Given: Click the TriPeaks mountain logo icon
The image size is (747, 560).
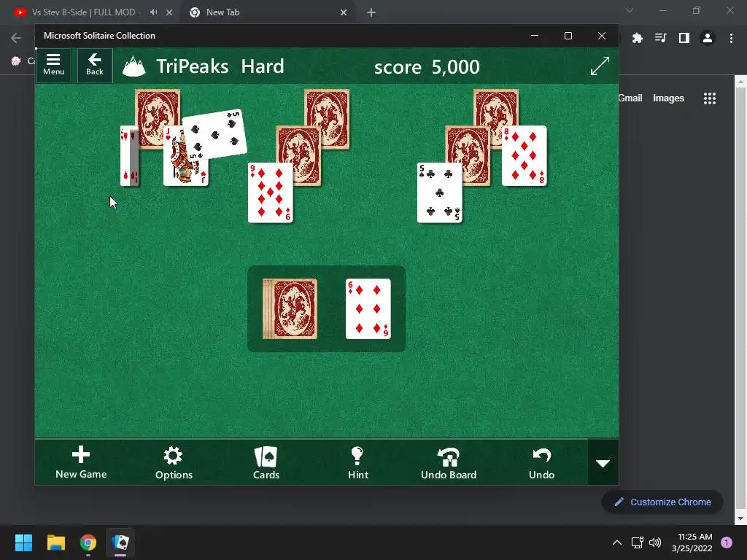Looking at the screenshot, I should (134, 66).
